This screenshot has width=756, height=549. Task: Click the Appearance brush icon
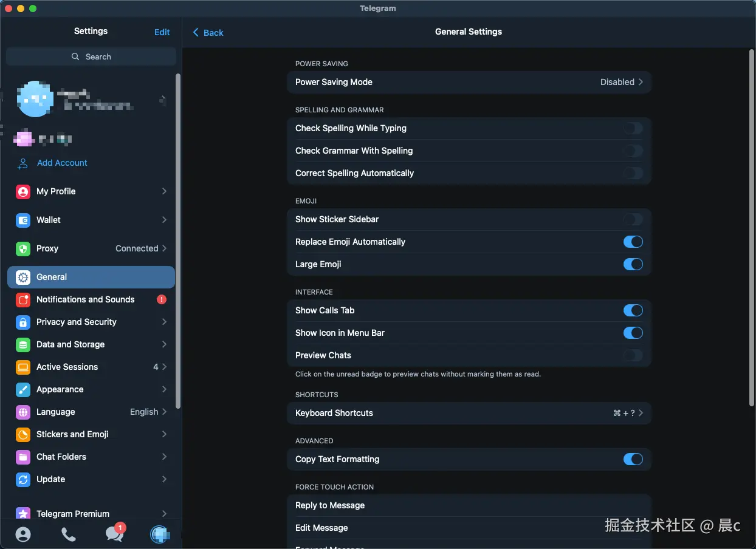pyautogui.click(x=23, y=389)
